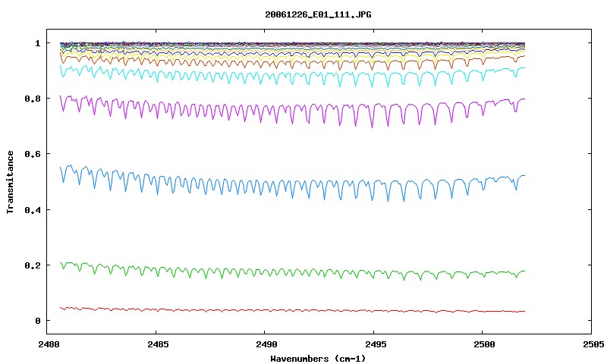
Task: Click the y-axis tick label 0.6
Action: click(x=32, y=154)
